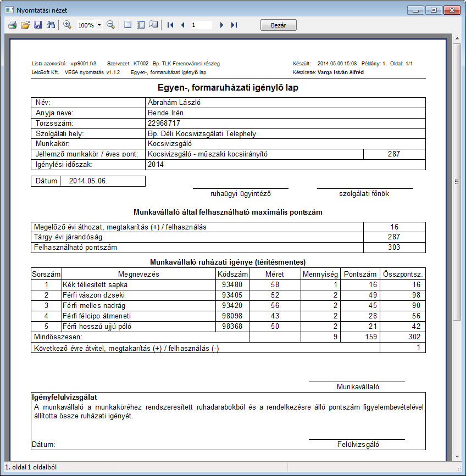Open search with the binoculars icon
The width and height of the screenshot is (466, 476).
(51, 25)
